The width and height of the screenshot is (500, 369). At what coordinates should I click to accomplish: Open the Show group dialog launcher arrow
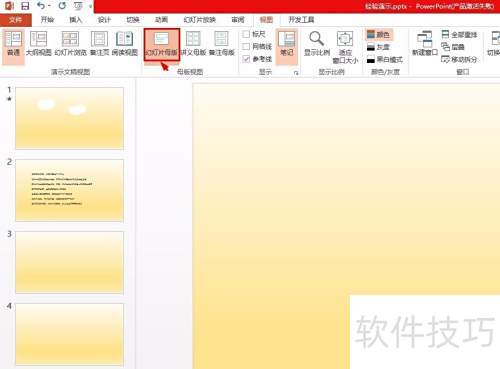[296, 72]
